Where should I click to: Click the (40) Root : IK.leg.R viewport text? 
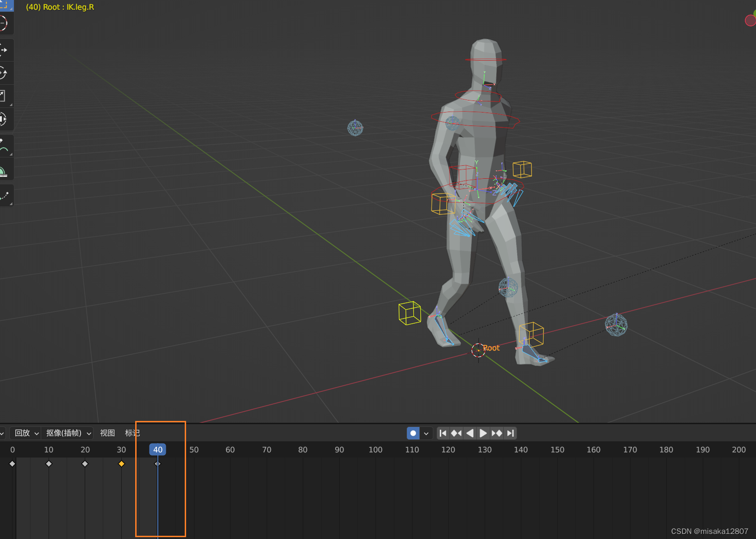(x=60, y=7)
